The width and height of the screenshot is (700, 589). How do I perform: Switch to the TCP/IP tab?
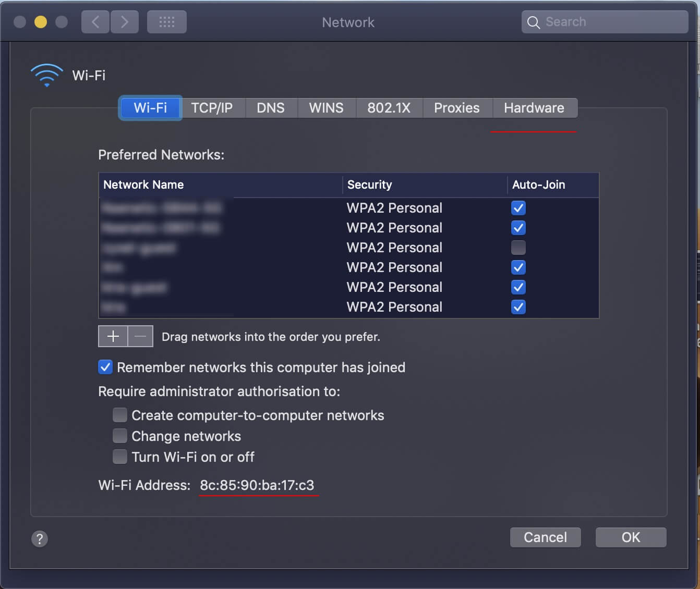coord(213,108)
